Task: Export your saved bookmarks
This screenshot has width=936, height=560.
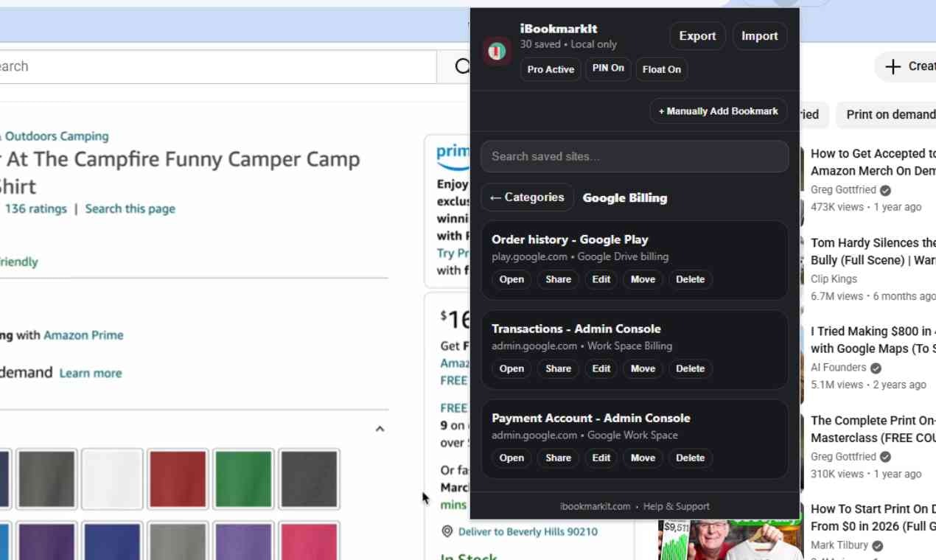Action: (x=696, y=35)
